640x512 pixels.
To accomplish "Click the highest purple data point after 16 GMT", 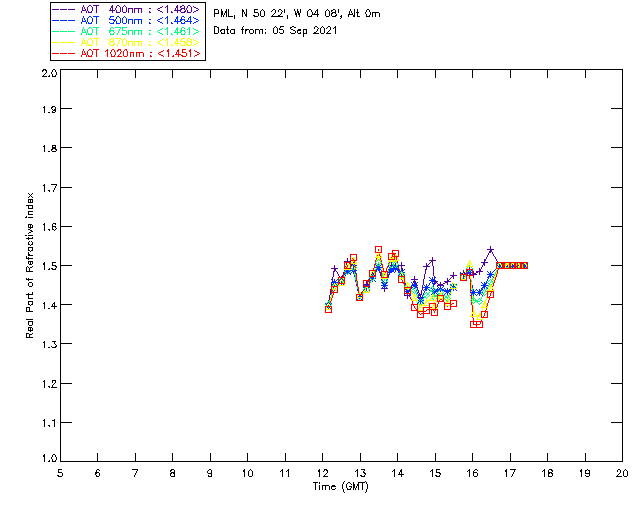I will click(491, 250).
